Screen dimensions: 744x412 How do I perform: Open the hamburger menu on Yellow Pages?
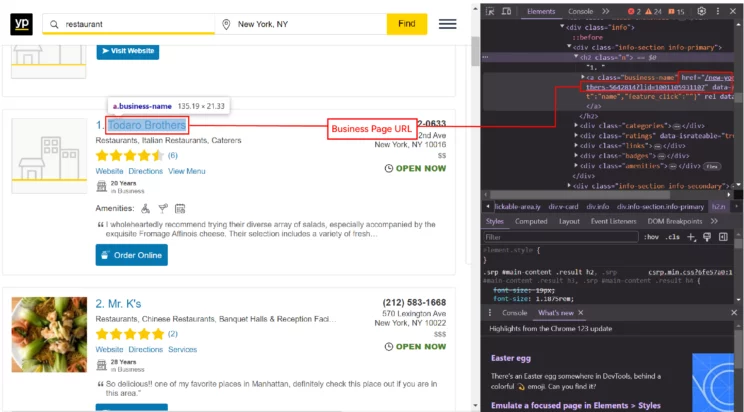[x=447, y=24]
